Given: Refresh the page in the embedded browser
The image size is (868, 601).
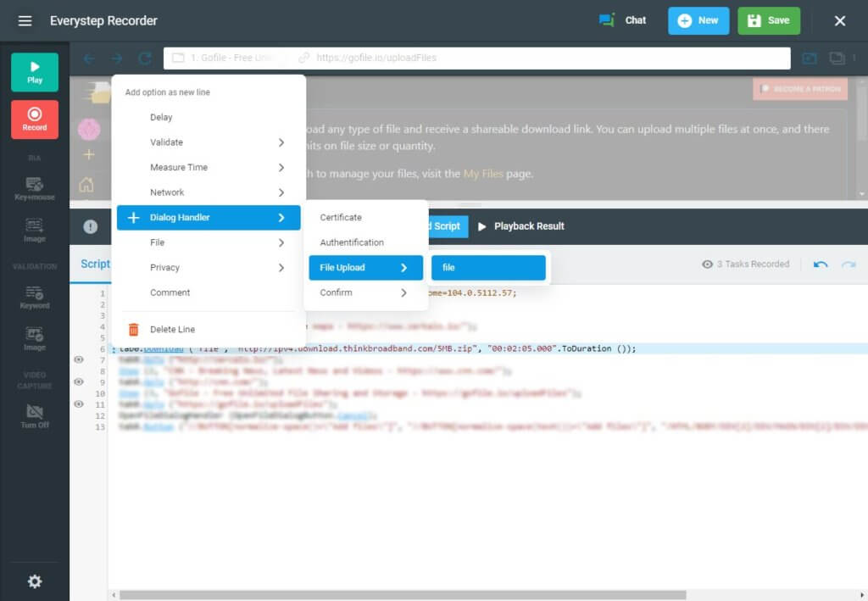Looking at the screenshot, I should (144, 58).
